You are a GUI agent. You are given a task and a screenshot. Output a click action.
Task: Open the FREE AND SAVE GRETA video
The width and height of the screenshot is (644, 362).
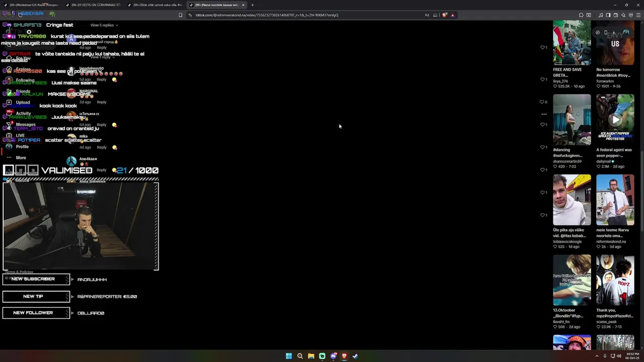(572, 42)
